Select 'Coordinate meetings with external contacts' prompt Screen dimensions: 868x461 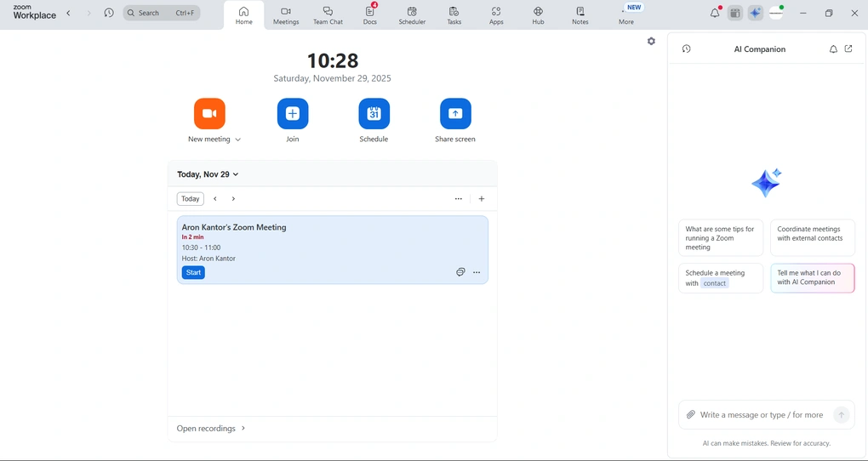pyautogui.click(x=813, y=238)
